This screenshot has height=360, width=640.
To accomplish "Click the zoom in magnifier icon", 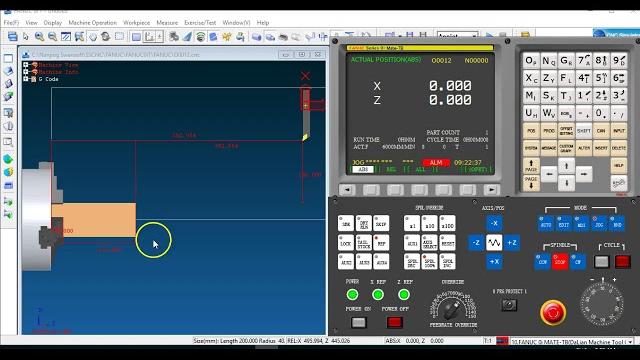I will [x=39, y=37].
